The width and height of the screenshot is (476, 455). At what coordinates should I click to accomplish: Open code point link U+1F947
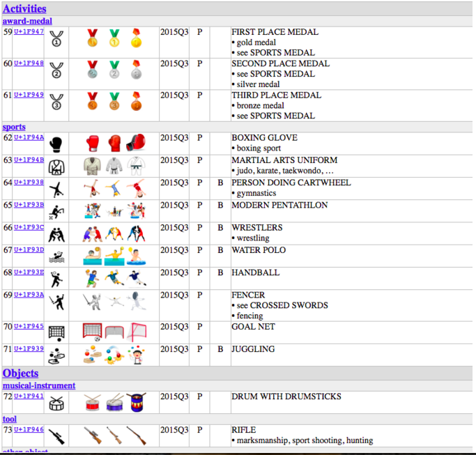(x=29, y=32)
